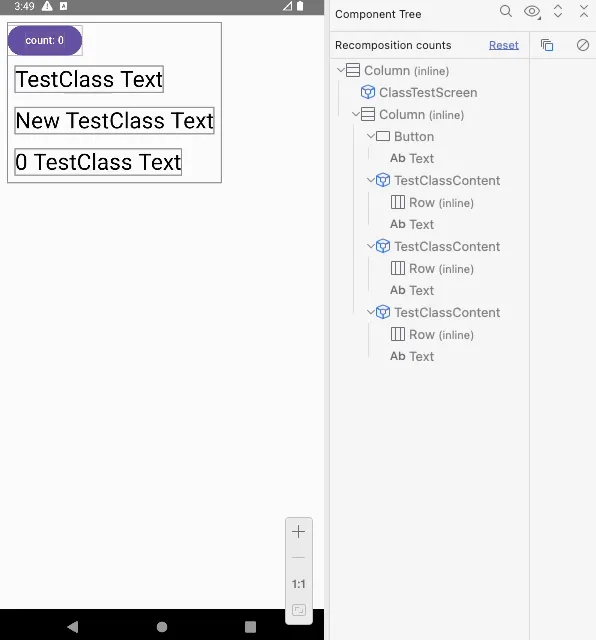
Task: Open search in Component Tree
Action: pos(505,11)
